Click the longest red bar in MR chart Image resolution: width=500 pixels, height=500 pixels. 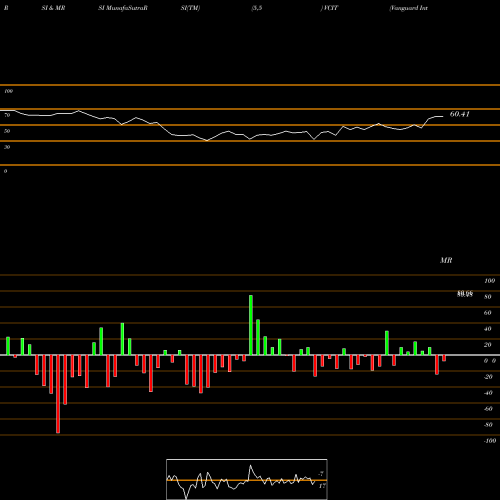tap(58, 394)
